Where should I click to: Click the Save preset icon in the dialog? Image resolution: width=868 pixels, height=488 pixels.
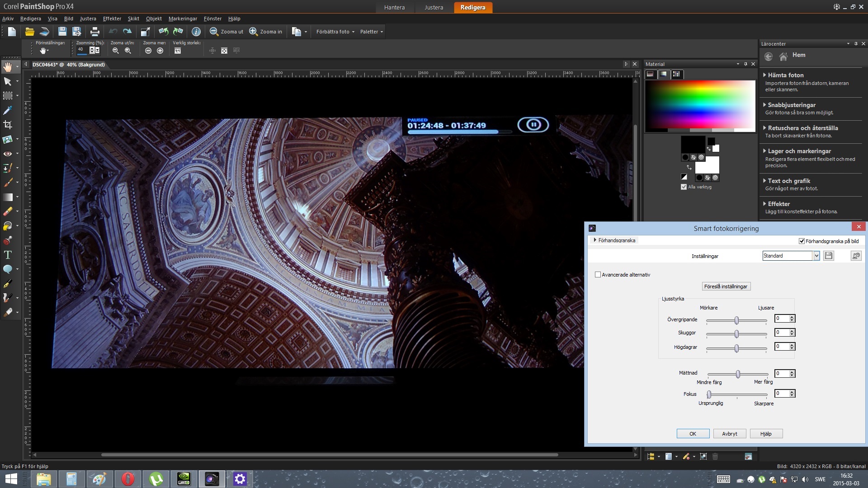828,256
